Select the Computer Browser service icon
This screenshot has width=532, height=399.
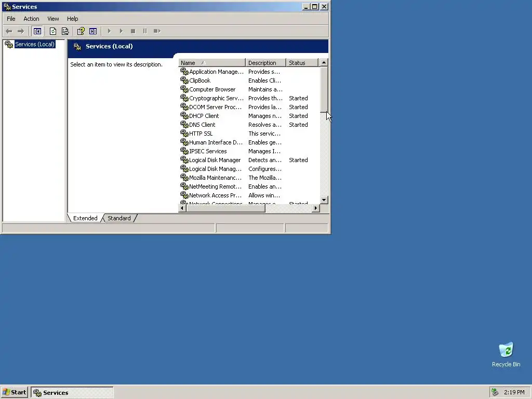(x=184, y=89)
